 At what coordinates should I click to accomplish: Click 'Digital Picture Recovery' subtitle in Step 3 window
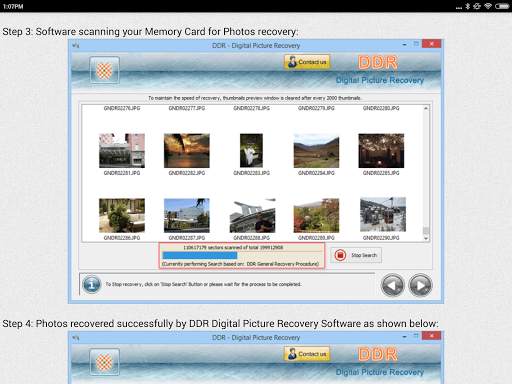[x=380, y=80]
